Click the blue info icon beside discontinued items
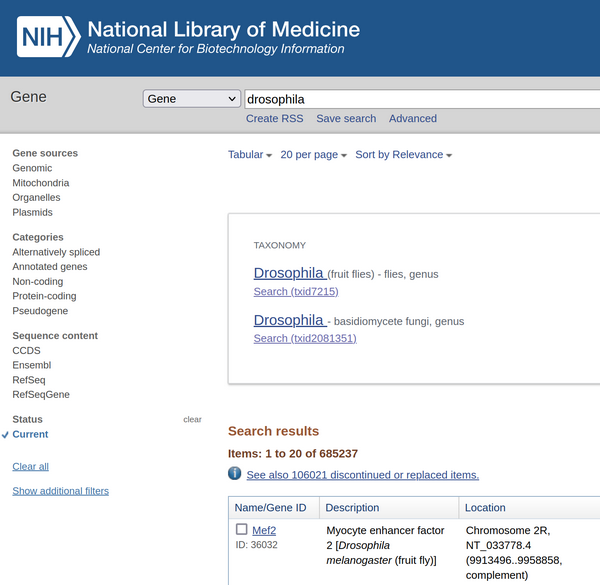Viewport: 600px width, 585px height. (235, 474)
